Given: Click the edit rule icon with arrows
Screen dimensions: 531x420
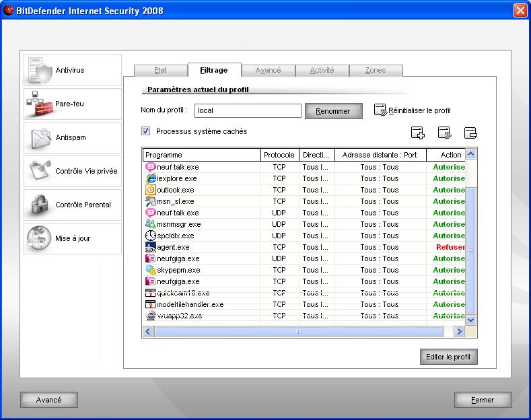Looking at the screenshot, I should pyautogui.click(x=444, y=133).
